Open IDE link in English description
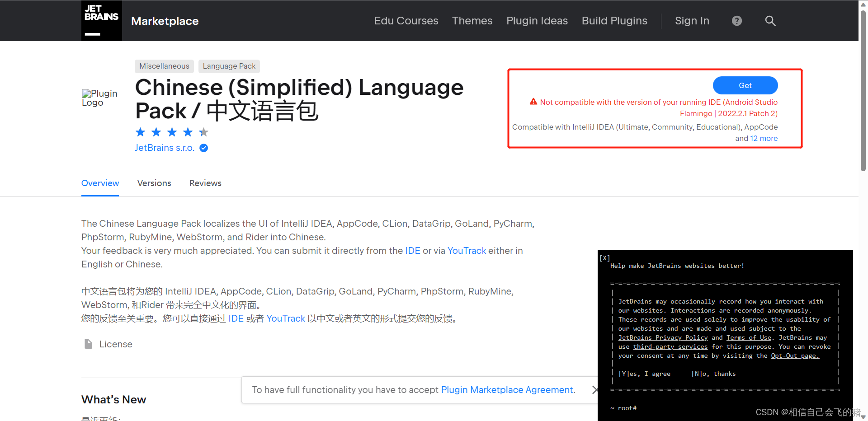The width and height of the screenshot is (868, 421). 413,251
